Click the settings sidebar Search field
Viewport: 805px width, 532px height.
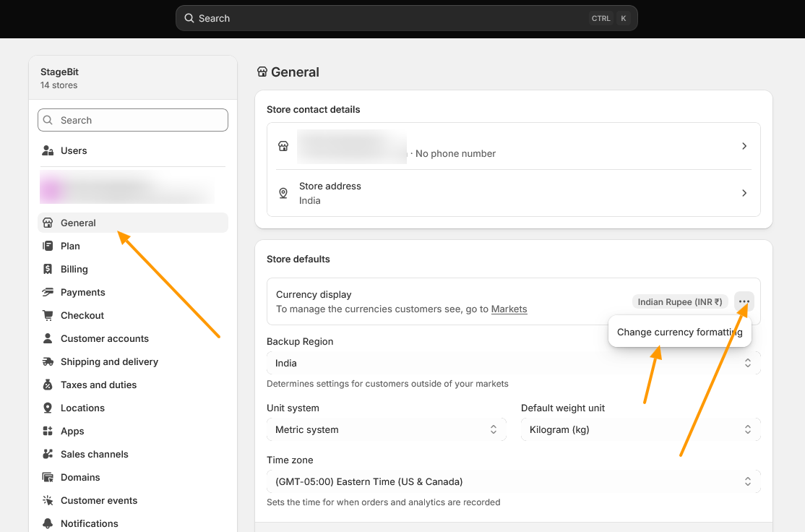point(133,120)
